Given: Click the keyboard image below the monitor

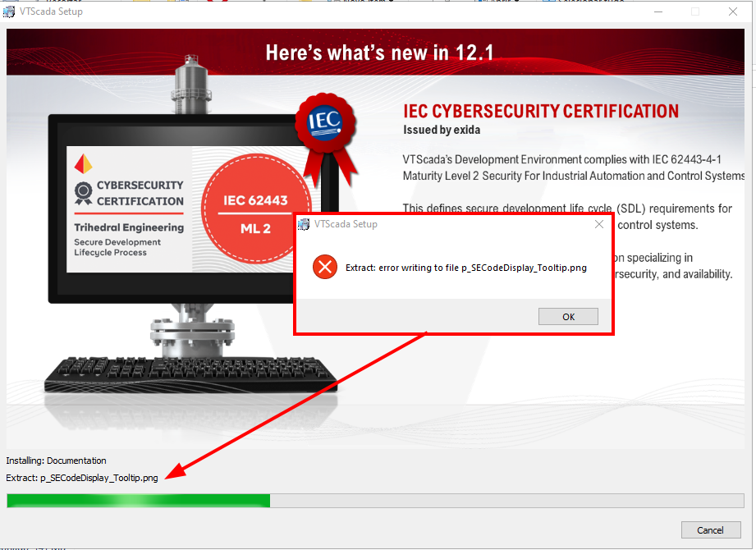Looking at the screenshot, I should coord(190,375).
